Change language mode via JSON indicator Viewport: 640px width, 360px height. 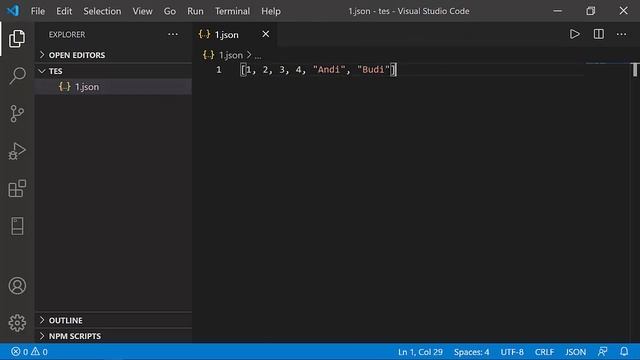click(576, 352)
